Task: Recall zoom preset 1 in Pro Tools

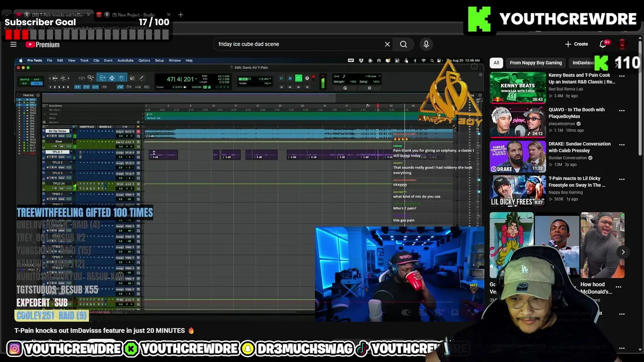Action: coord(50,87)
